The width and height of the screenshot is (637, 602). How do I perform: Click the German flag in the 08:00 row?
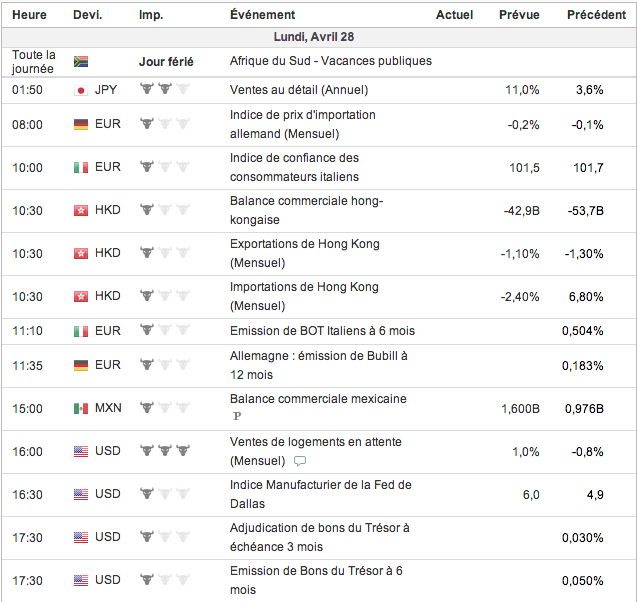pos(82,125)
